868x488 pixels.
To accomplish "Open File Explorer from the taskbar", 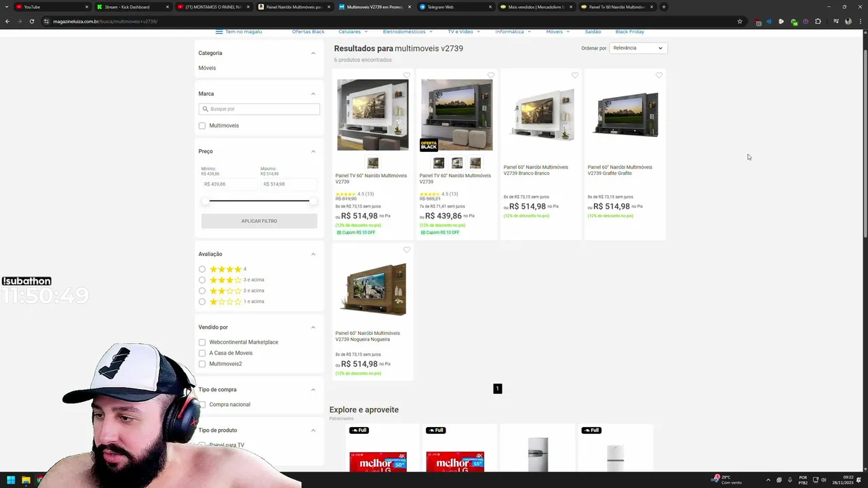I will click(x=26, y=481).
